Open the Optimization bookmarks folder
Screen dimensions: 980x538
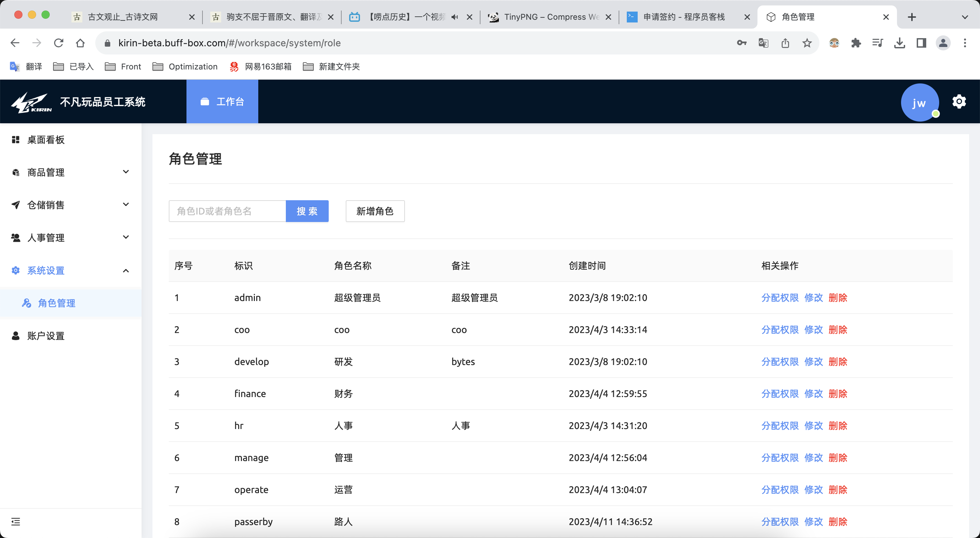pos(185,67)
